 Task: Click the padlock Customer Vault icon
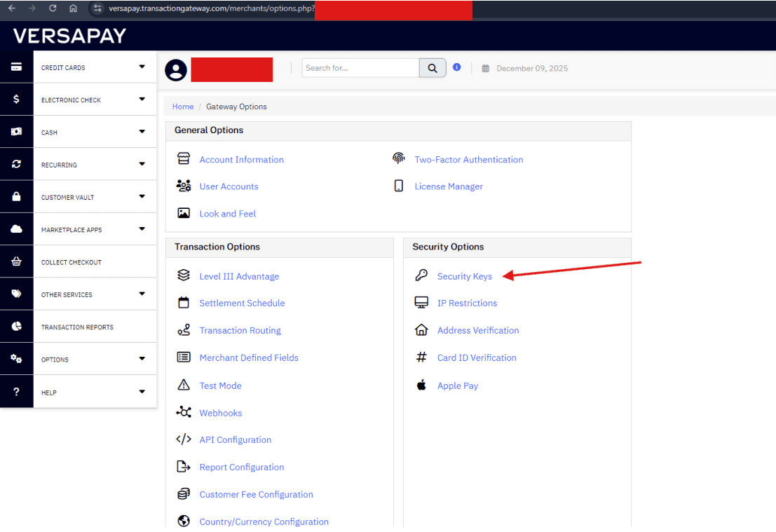coord(16,197)
